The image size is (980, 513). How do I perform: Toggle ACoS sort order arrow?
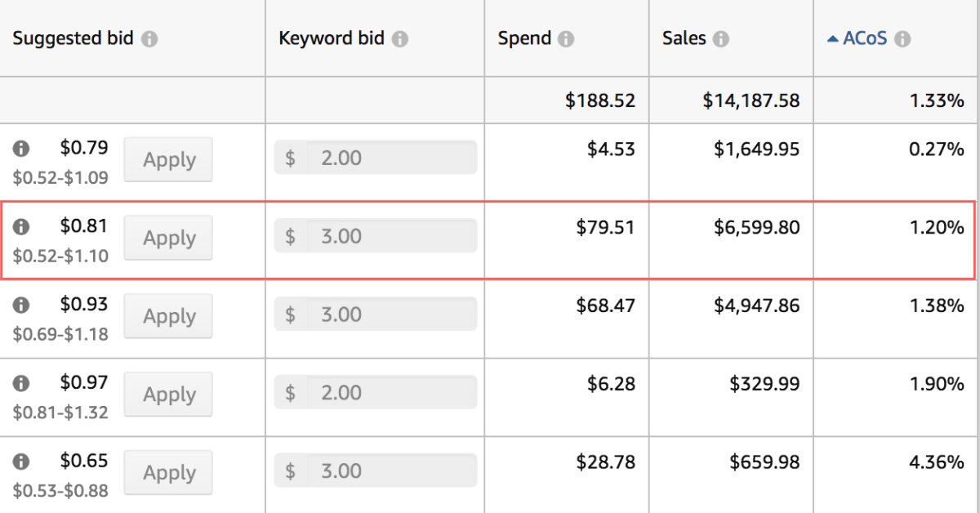tap(833, 39)
